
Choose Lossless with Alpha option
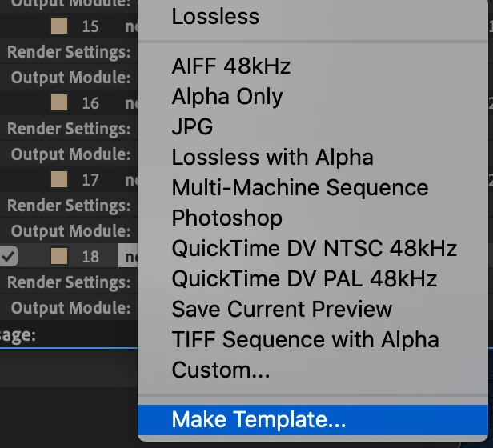(272, 158)
